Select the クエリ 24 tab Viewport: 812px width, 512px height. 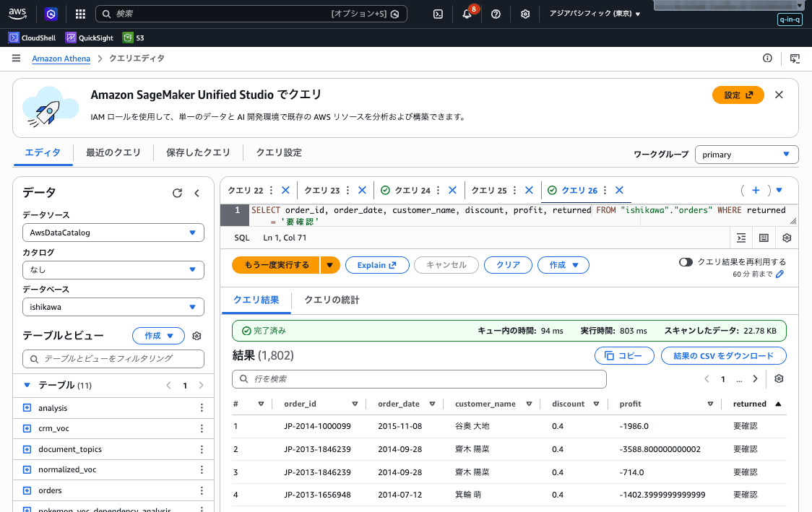413,191
